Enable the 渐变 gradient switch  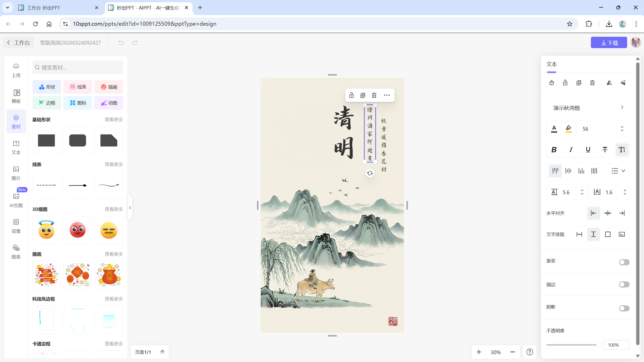(624, 262)
